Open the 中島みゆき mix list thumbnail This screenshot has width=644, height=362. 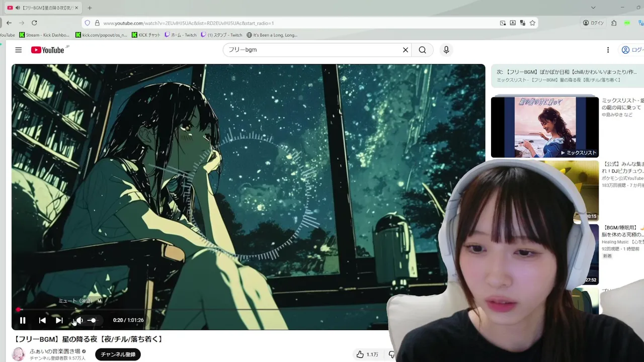coord(545,127)
